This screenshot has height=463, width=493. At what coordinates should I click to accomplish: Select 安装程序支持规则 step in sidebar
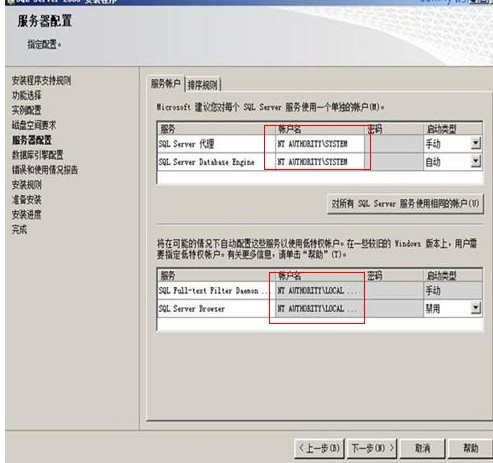click(41, 80)
